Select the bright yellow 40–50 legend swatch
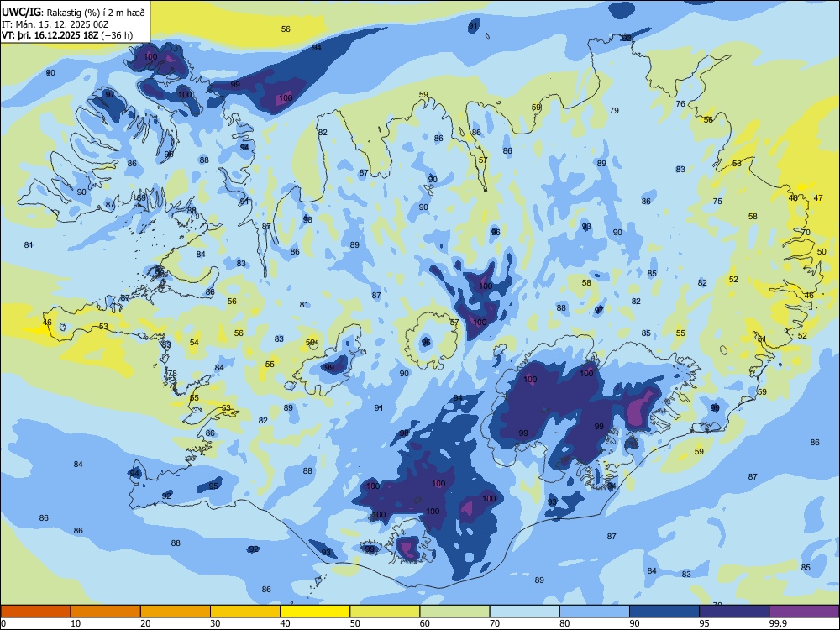Viewport: 840px width, 630px height. click(315, 611)
